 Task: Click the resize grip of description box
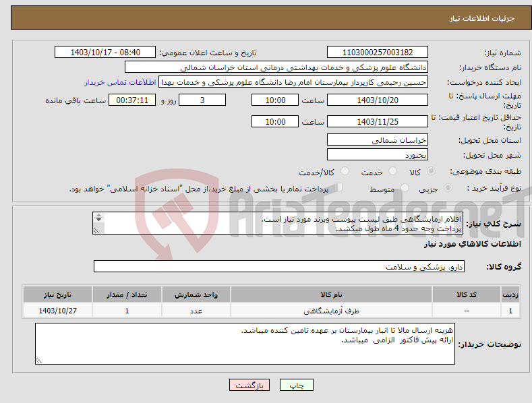[96, 230]
